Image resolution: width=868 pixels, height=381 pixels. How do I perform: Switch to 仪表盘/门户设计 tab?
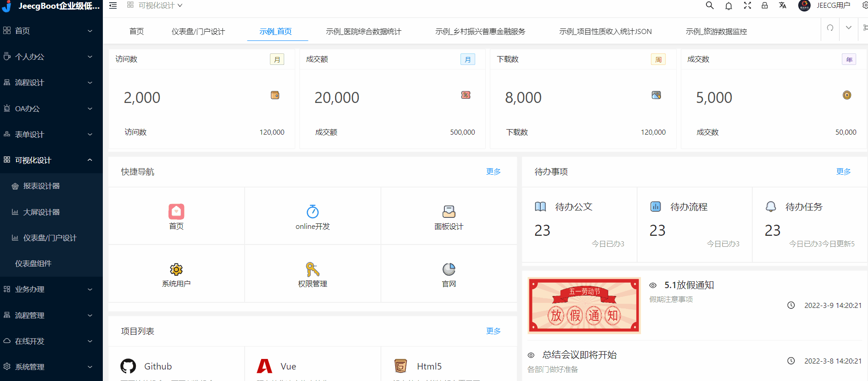point(198,31)
